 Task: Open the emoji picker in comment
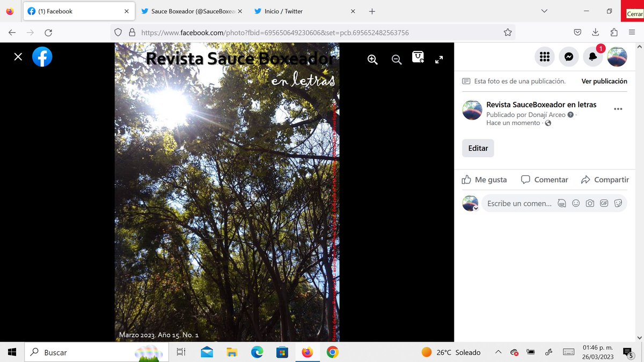click(x=576, y=204)
